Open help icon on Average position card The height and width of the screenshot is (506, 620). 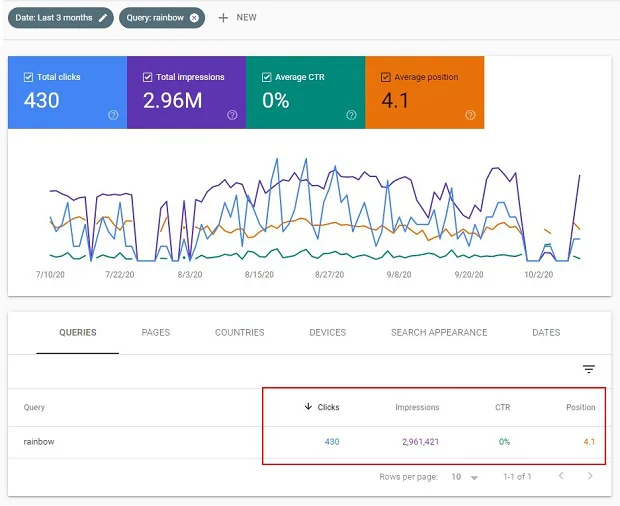click(x=470, y=115)
